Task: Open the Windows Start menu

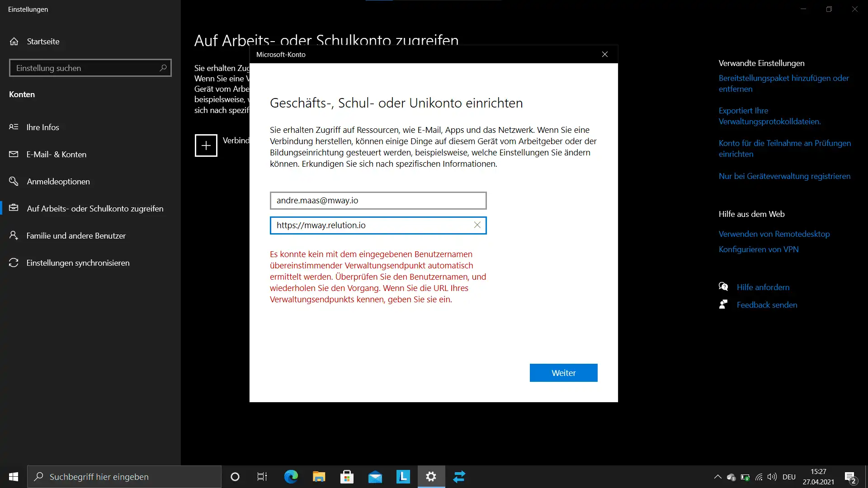Action: 14,477
